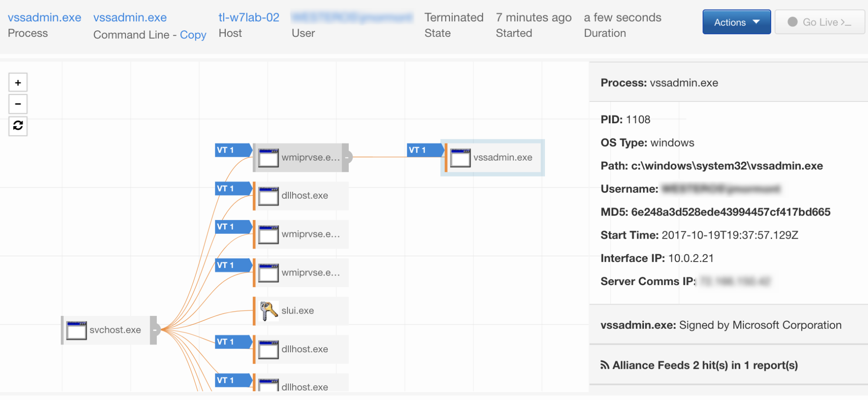Select the slui.exe process node

[x=298, y=311]
